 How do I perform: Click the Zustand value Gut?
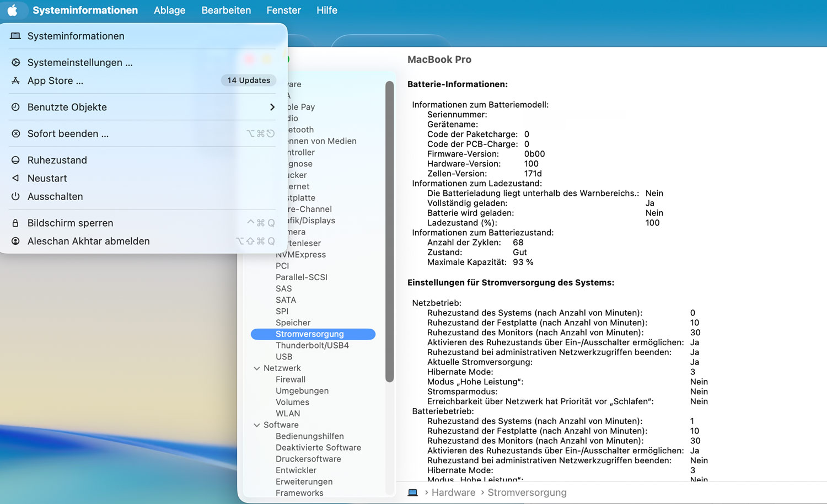[x=520, y=253]
